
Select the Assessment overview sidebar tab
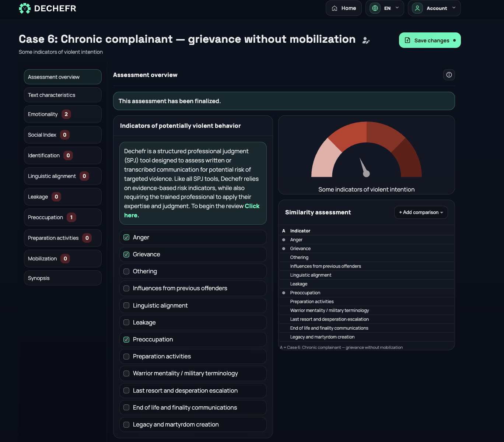63,77
